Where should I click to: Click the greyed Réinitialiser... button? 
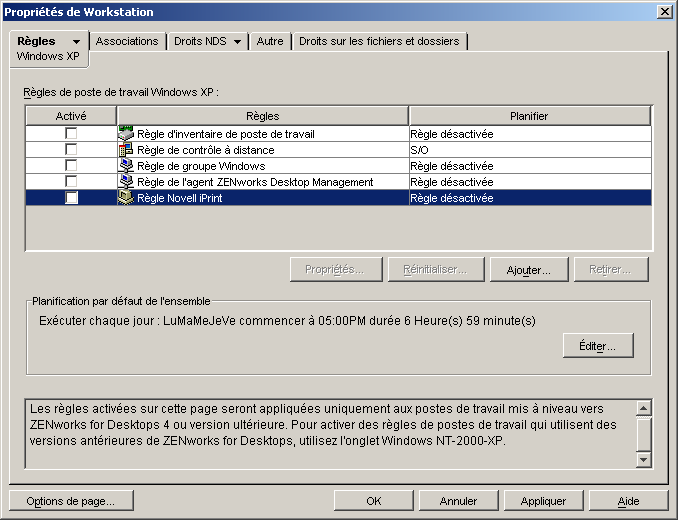click(x=436, y=270)
